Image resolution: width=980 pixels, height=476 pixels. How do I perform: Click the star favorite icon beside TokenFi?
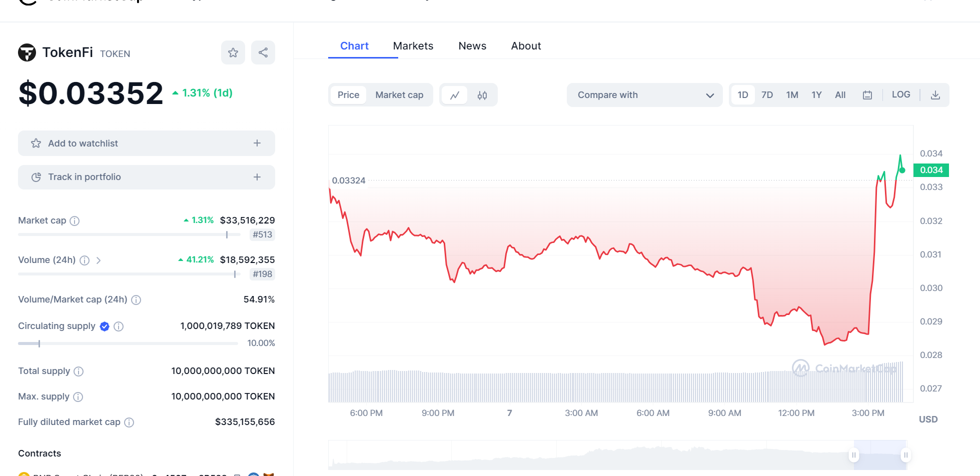[x=233, y=52]
